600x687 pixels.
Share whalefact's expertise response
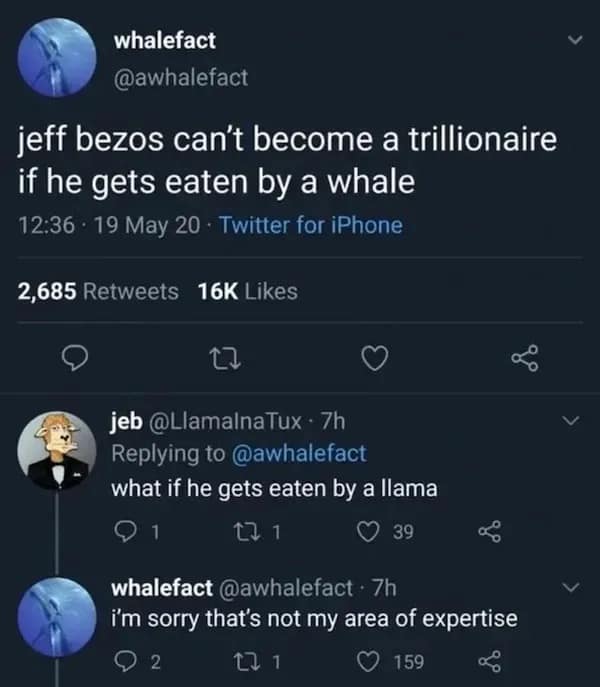(x=489, y=661)
